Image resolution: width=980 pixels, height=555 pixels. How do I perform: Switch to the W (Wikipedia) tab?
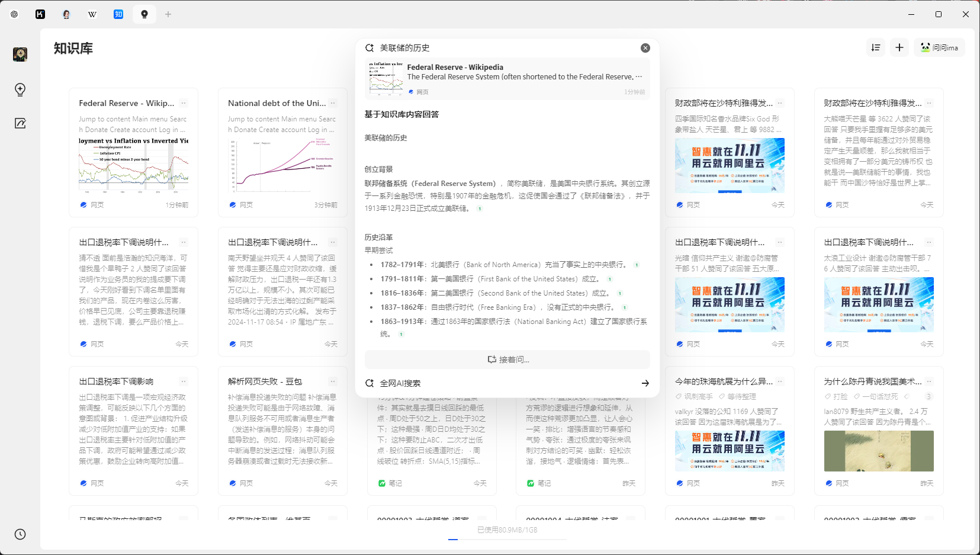(92, 14)
